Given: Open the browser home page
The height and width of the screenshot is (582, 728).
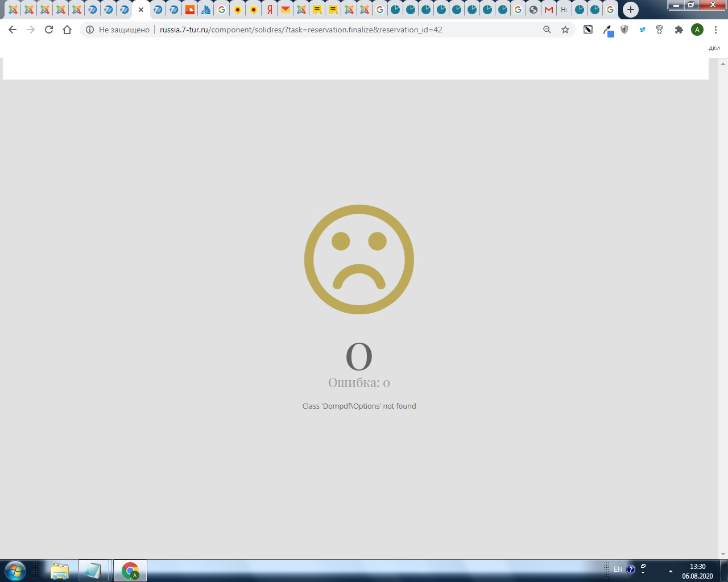Looking at the screenshot, I should [67, 30].
